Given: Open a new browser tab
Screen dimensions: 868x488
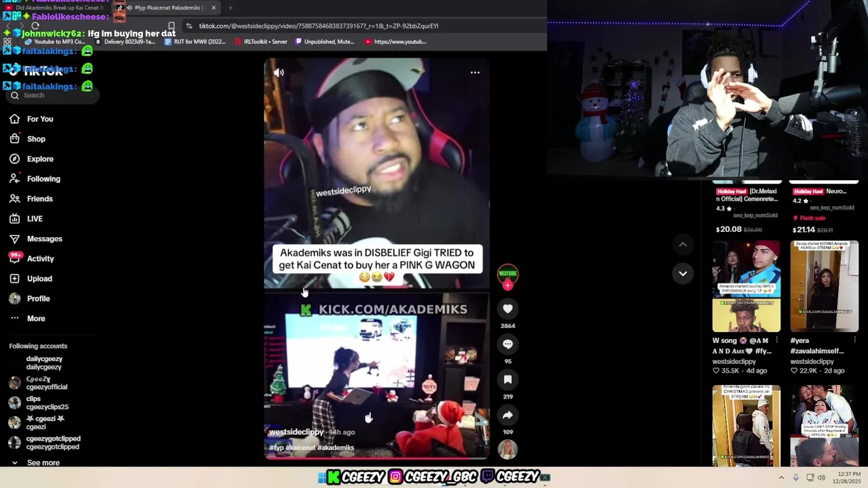Looking at the screenshot, I should pyautogui.click(x=231, y=8).
